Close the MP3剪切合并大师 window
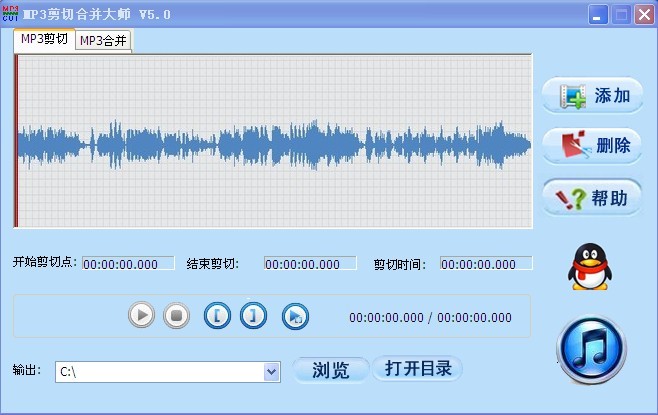 (644, 15)
